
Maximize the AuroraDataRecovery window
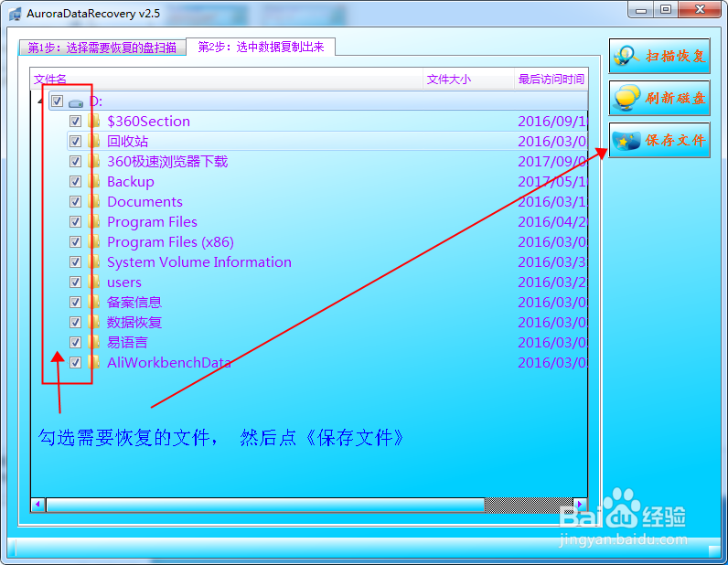pos(666,9)
